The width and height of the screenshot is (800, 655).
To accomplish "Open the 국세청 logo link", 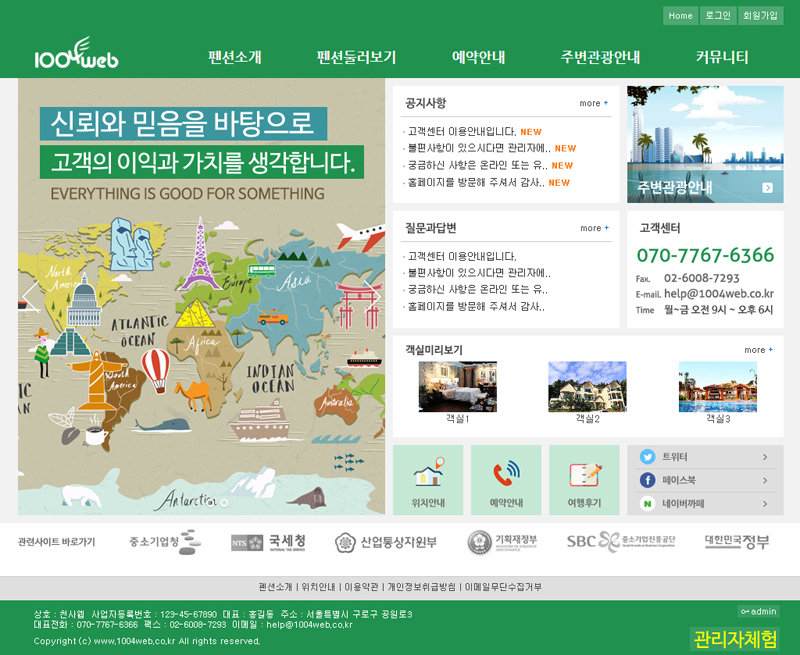I will 268,542.
